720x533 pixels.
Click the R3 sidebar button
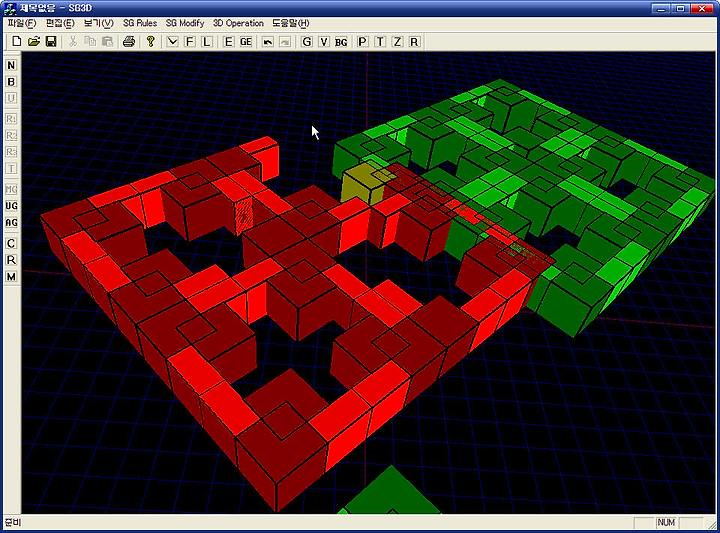click(11, 152)
